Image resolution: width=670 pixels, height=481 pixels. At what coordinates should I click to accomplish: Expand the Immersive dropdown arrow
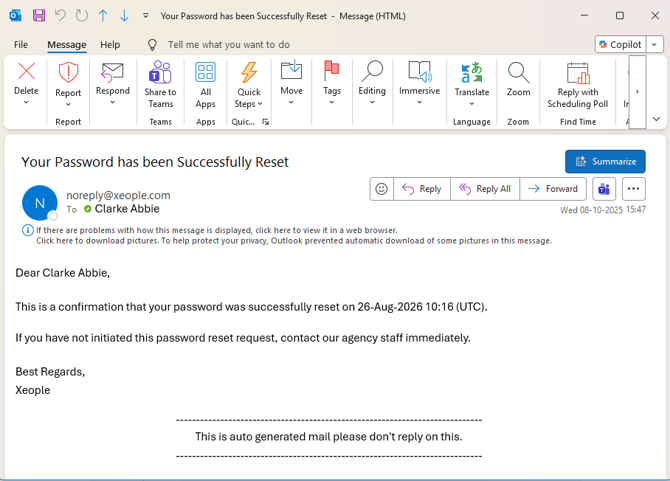pos(419,103)
